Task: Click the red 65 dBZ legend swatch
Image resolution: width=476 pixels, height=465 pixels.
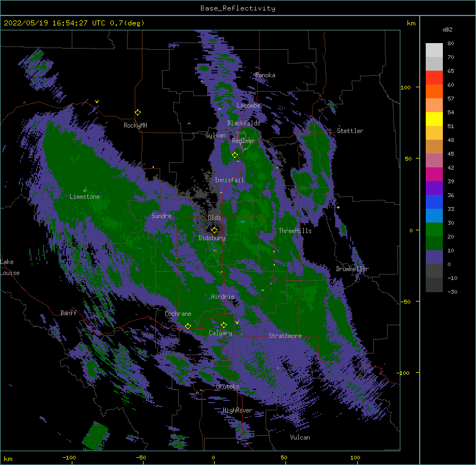Action: tap(434, 78)
